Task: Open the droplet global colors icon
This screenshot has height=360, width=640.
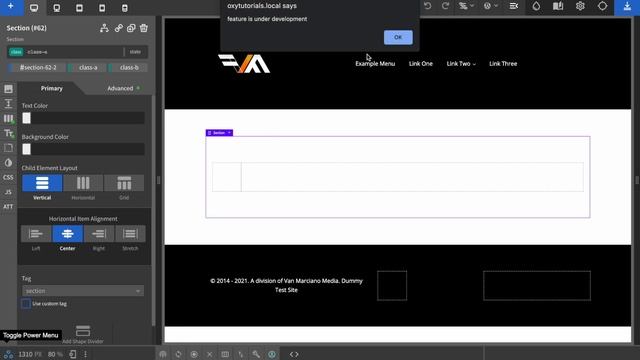Action: click(536, 6)
